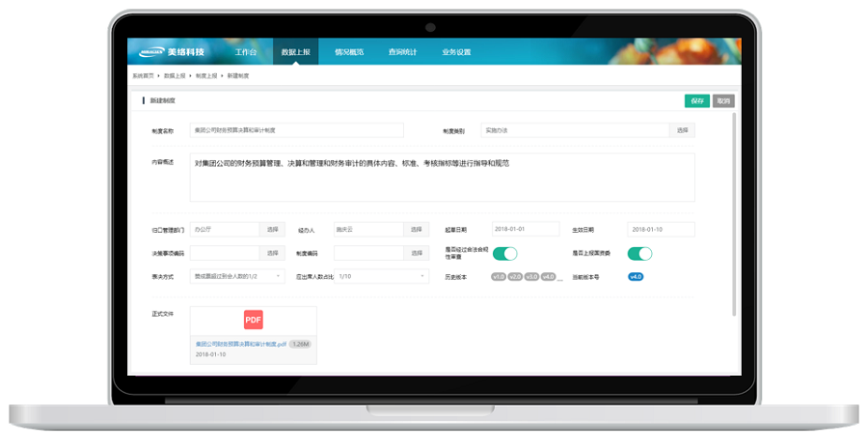Select history version v4.0 gray badge
This screenshot has height=448, width=868.
(548, 277)
